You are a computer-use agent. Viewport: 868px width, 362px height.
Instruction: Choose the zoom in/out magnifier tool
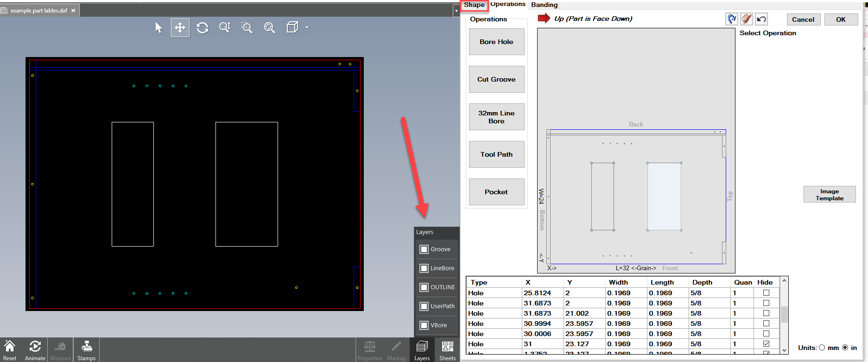click(225, 28)
